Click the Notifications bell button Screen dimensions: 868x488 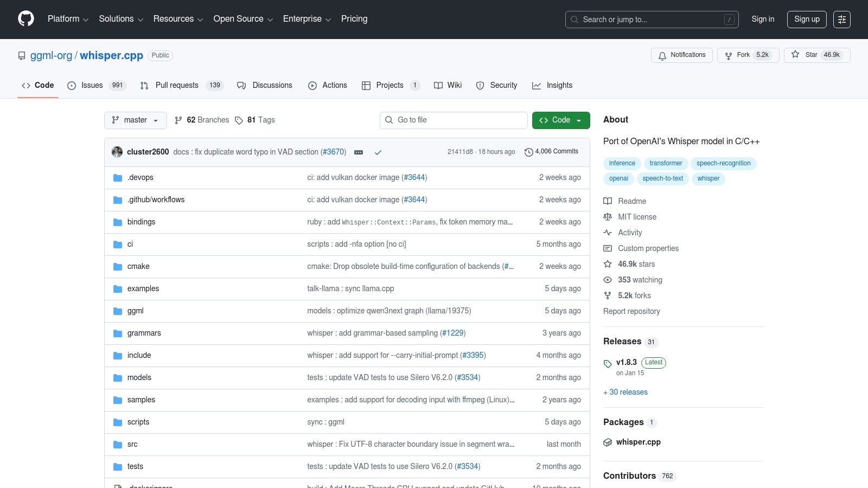(x=681, y=55)
